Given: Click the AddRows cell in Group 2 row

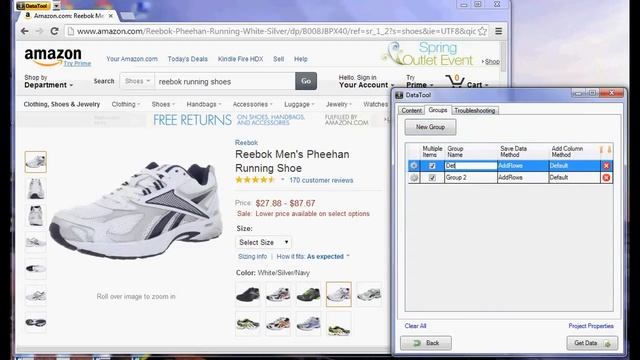Looking at the screenshot, I should (x=522, y=178).
